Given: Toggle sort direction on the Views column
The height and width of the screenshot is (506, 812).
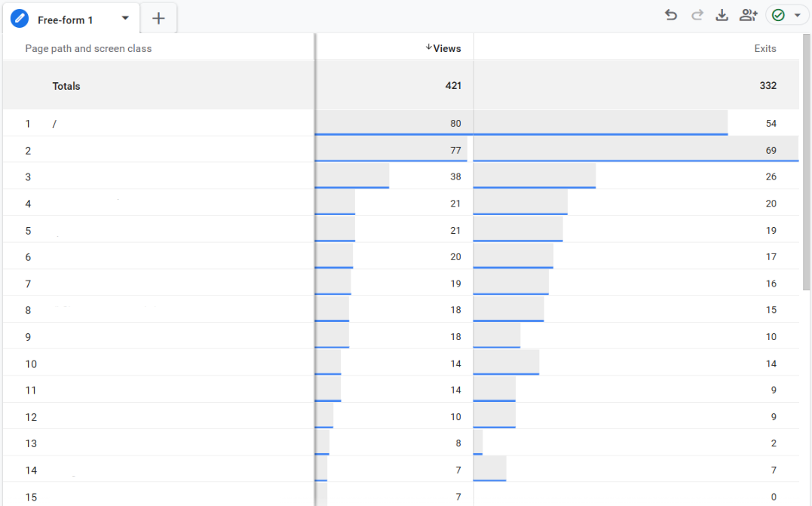Looking at the screenshot, I should tap(446, 48).
